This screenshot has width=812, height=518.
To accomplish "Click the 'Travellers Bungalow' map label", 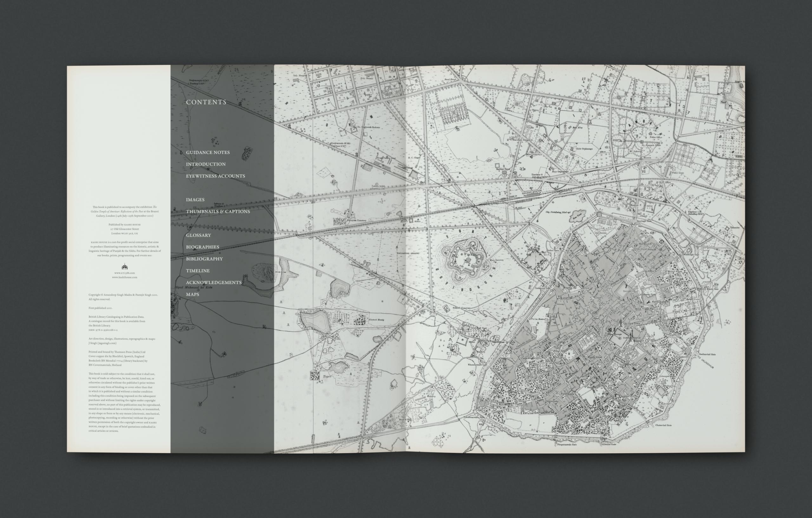I will pos(523,139).
